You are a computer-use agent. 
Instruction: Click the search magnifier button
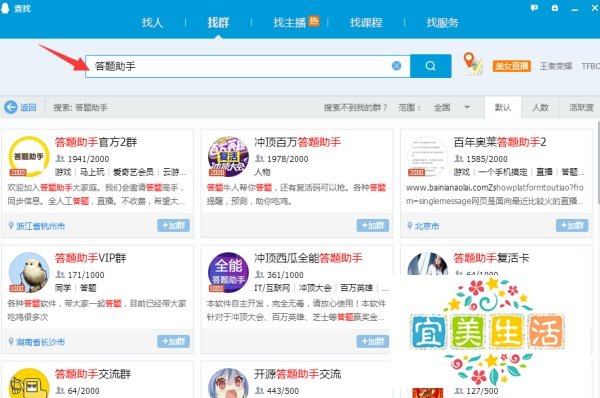430,66
